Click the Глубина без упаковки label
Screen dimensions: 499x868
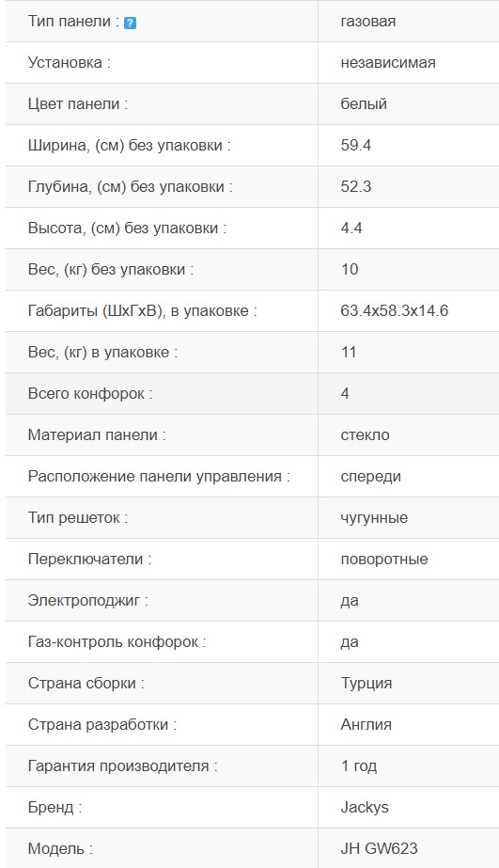[130, 186]
